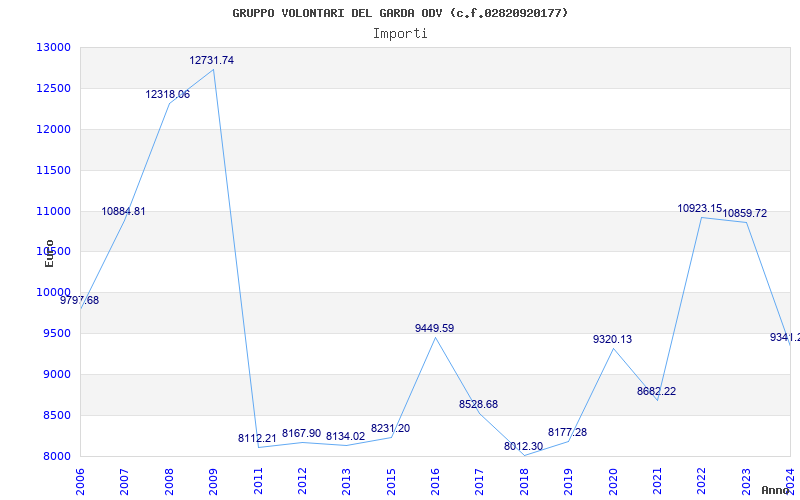Select the 12318.06 data label
The width and height of the screenshot is (800, 500).
point(167,94)
